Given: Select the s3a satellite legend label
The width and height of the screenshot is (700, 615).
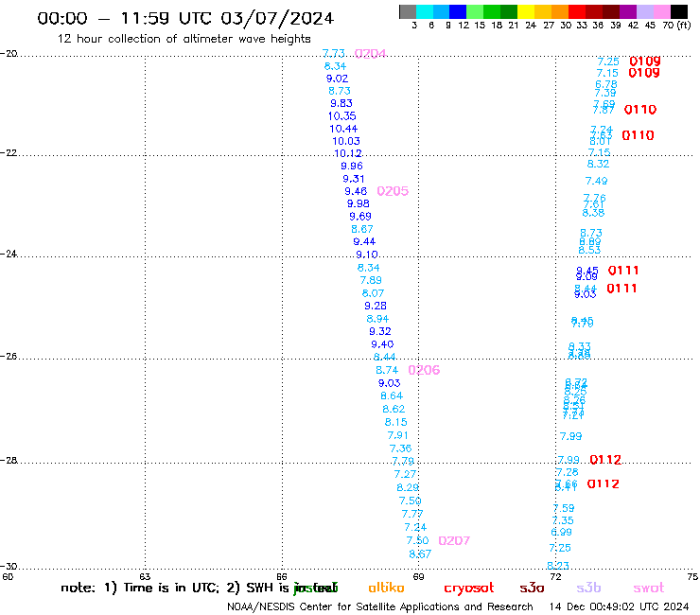Looking at the screenshot, I should pyautogui.click(x=532, y=588).
